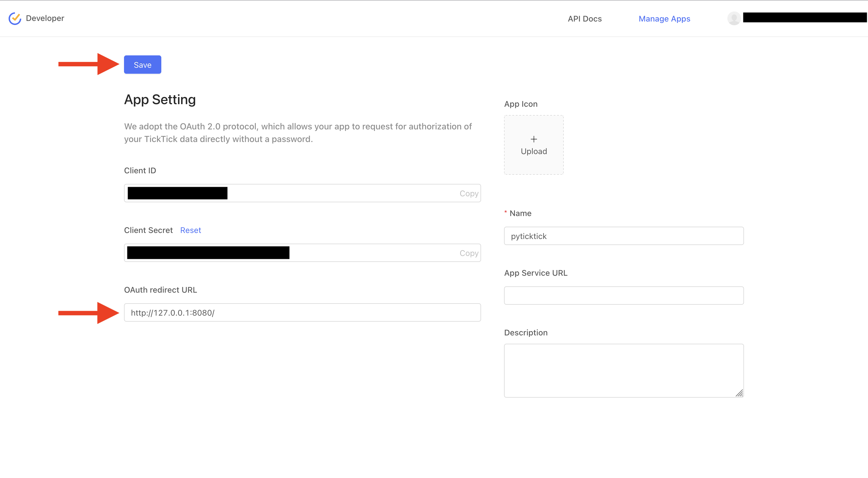Click the App Icon label

coord(521,104)
